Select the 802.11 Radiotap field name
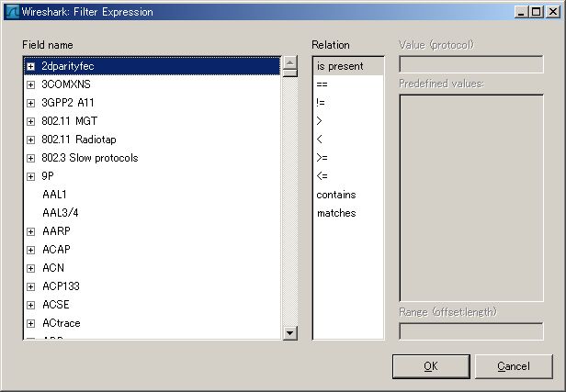The image size is (566, 392). tap(79, 140)
